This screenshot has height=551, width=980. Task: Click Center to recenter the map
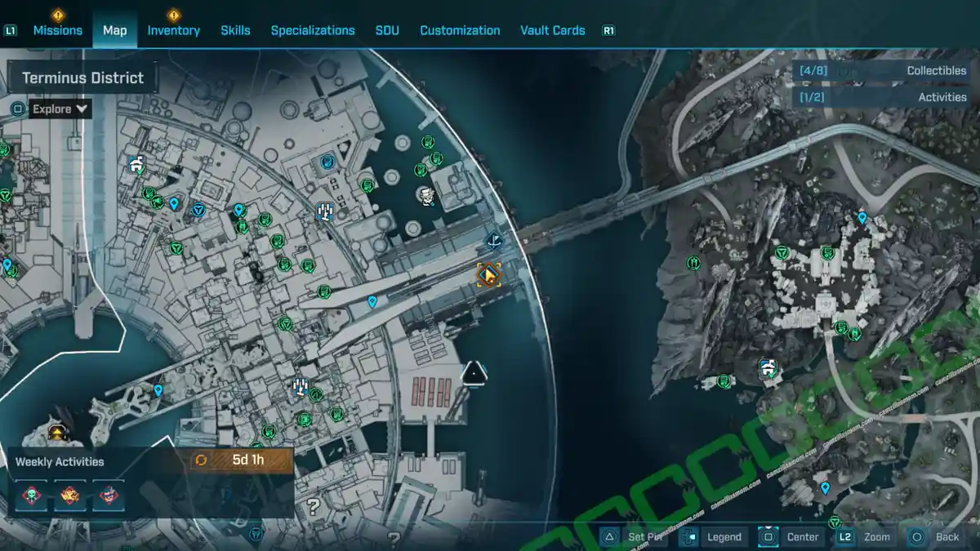[768, 536]
